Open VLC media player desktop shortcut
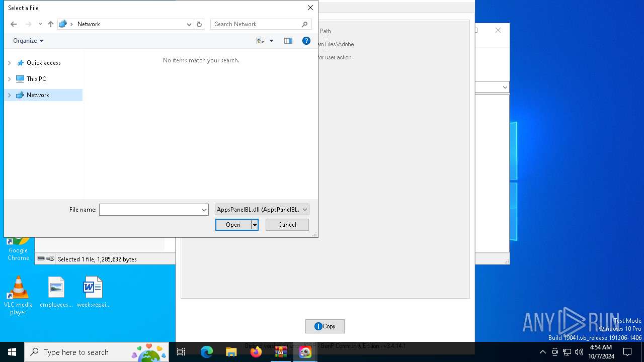 click(18, 296)
